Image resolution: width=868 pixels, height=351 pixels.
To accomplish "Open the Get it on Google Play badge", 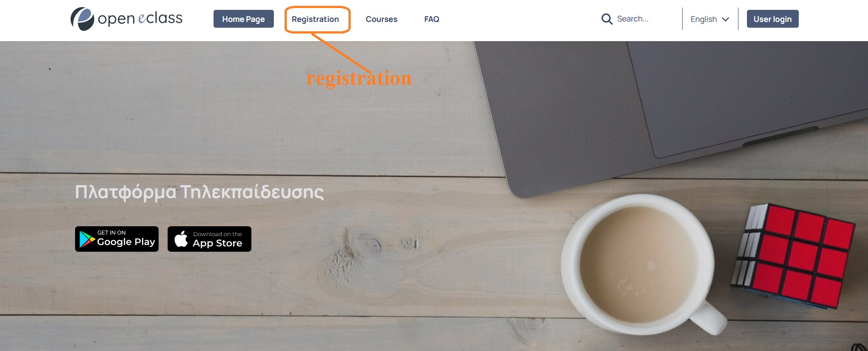I will tap(117, 239).
